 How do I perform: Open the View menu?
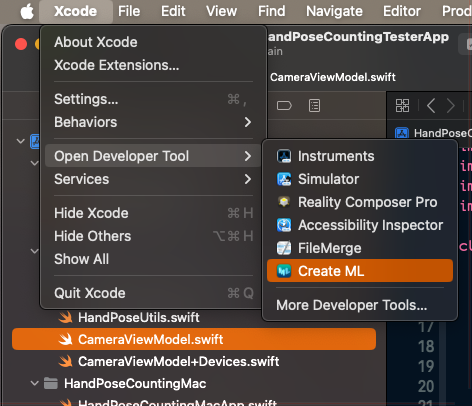pos(221,11)
